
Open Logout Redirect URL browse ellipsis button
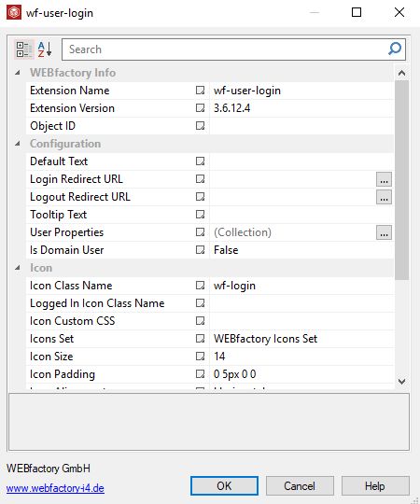[384, 197]
